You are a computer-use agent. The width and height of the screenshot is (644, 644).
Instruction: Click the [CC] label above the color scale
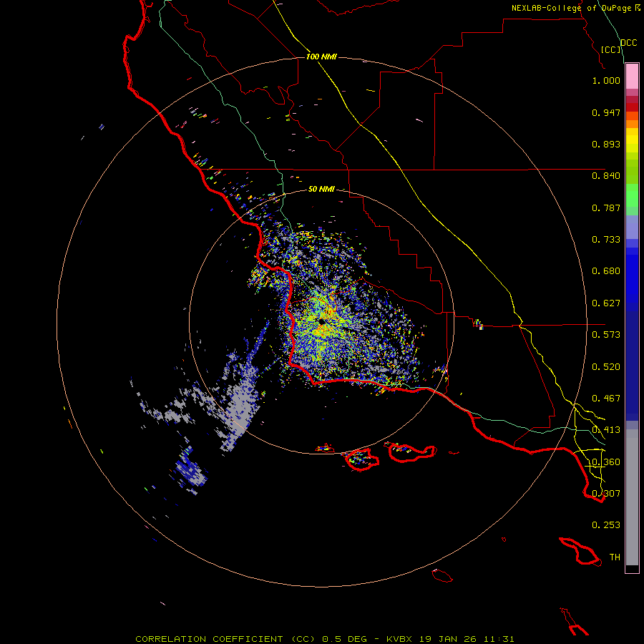pos(611,49)
